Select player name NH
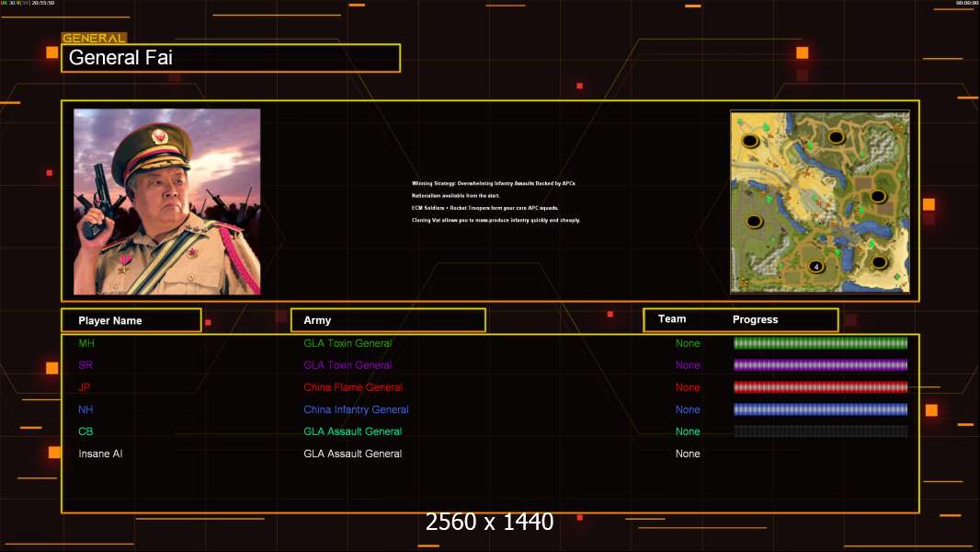This screenshot has width=980, height=552. coord(85,409)
